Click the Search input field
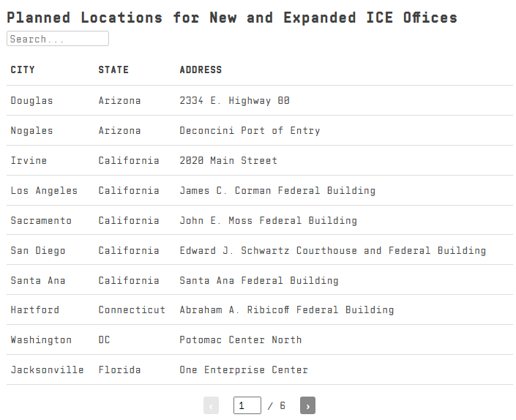 pos(58,39)
